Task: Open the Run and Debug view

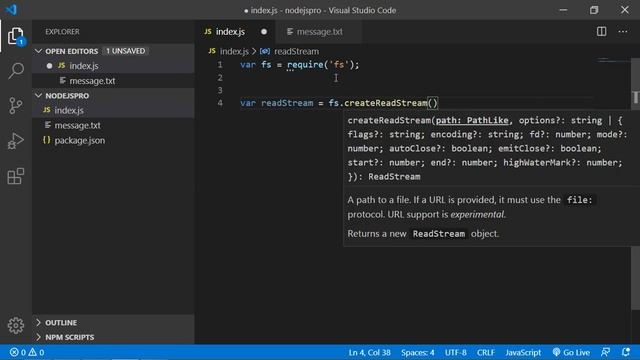Action: (16, 141)
